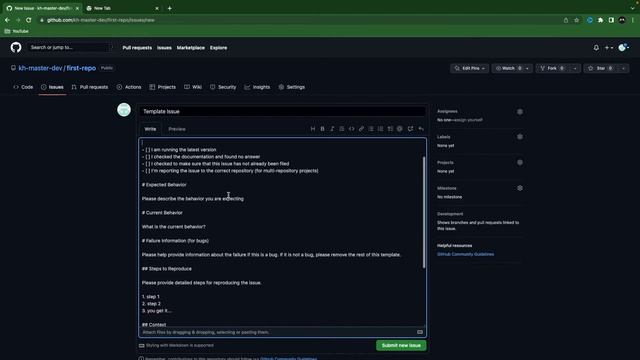Open Milestone gear settings
Viewport: 640px width, 360px height.
[520, 188]
